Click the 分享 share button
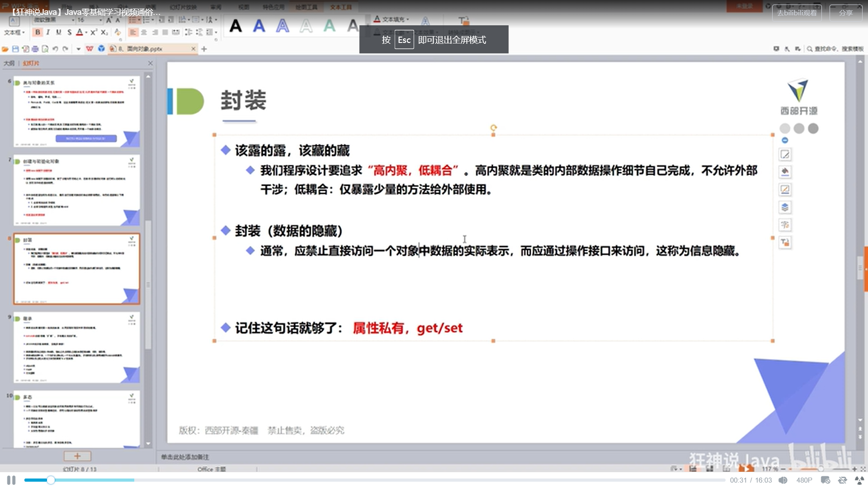Viewport: 868px width, 488px height. tap(845, 13)
